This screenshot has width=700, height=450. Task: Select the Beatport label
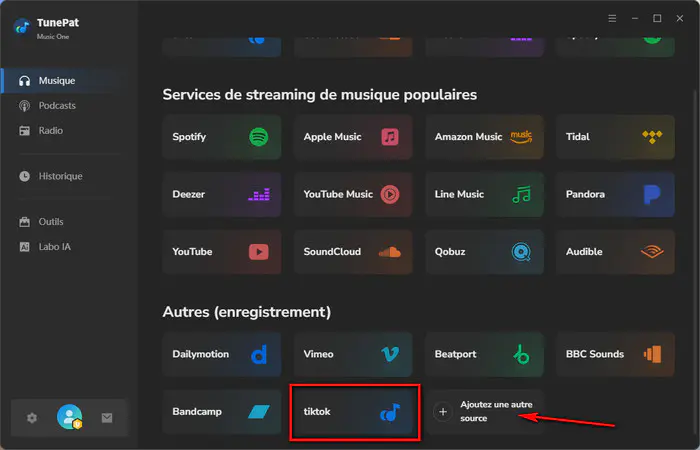(x=455, y=354)
